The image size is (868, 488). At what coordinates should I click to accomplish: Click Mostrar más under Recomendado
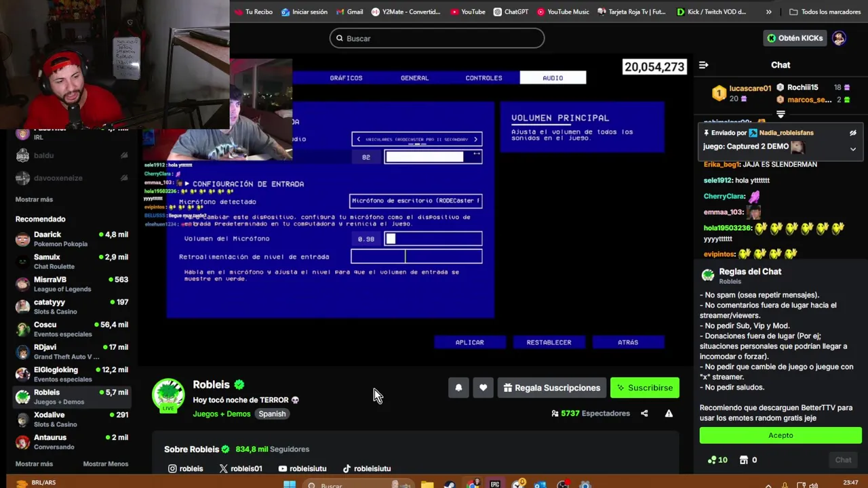point(34,464)
